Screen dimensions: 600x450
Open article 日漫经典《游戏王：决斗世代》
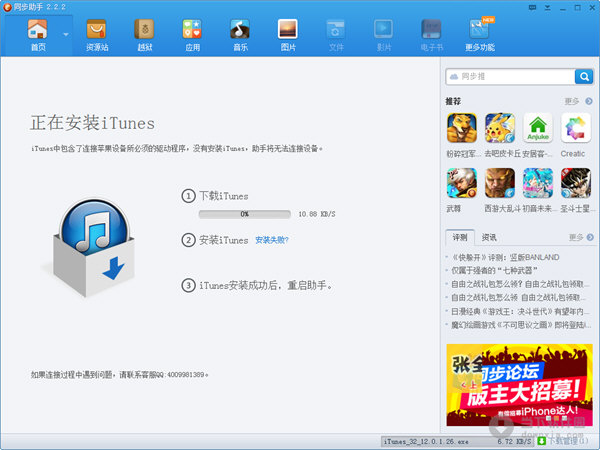point(520,311)
